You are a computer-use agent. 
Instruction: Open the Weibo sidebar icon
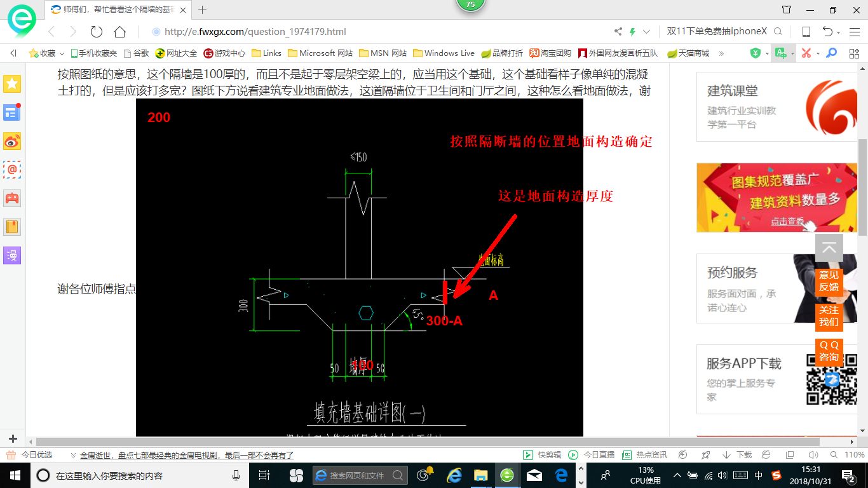tap(12, 141)
